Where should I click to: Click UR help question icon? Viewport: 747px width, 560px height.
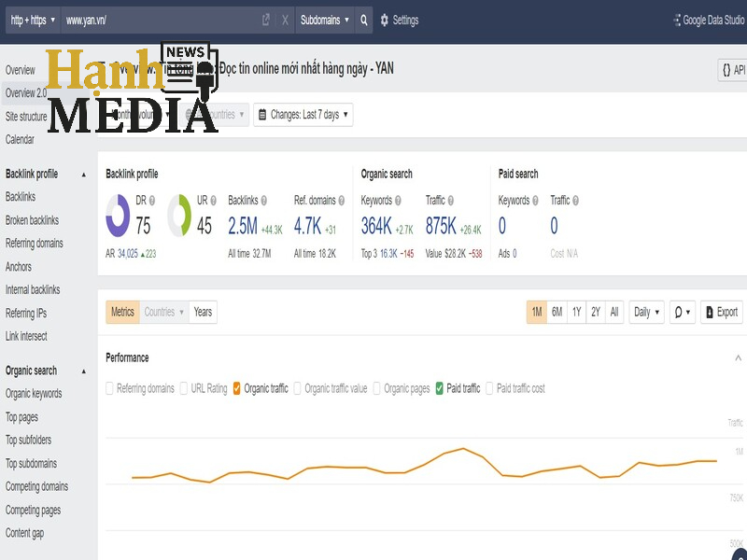click(214, 201)
